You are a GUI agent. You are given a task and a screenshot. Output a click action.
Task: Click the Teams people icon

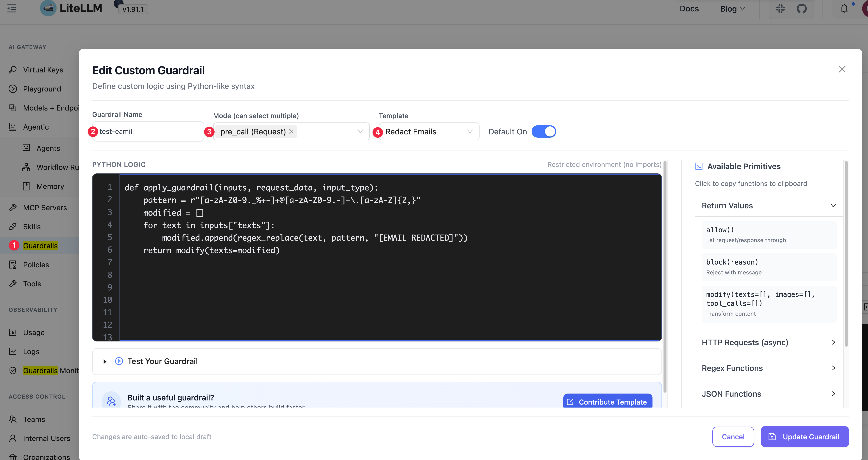coord(13,419)
